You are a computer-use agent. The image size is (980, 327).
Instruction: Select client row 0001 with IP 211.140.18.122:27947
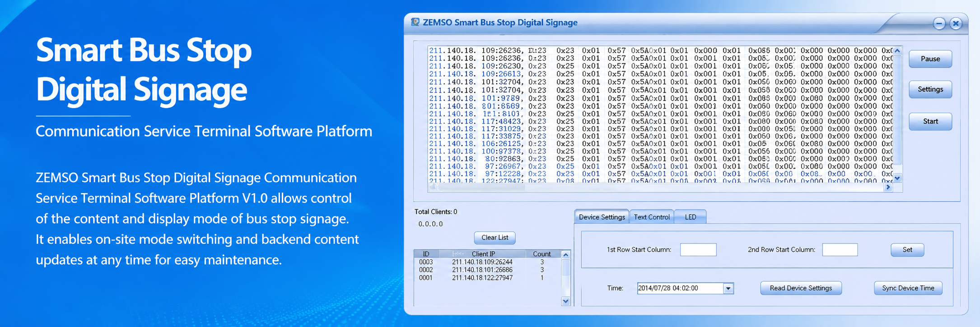click(x=487, y=278)
